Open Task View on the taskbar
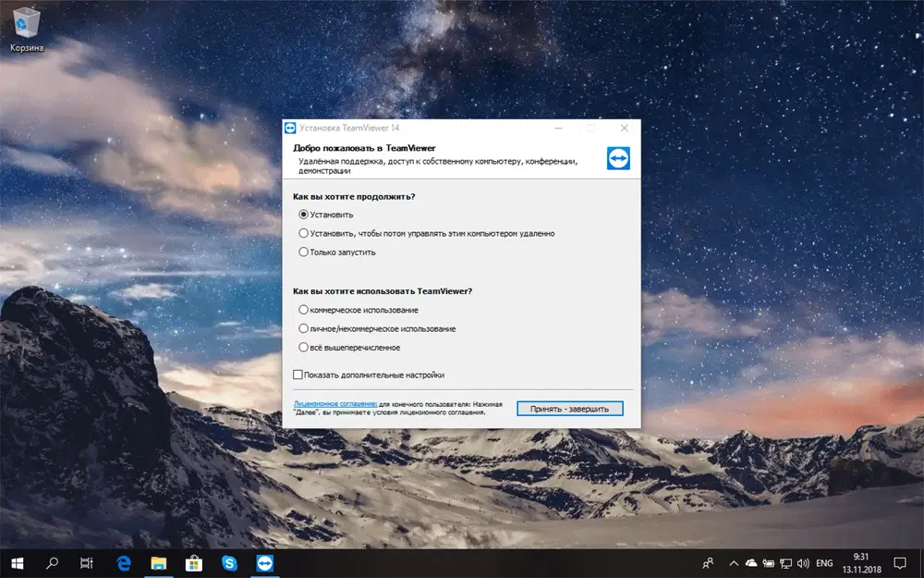Viewport: 924px width, 578px height. click(x=87, y=563)
